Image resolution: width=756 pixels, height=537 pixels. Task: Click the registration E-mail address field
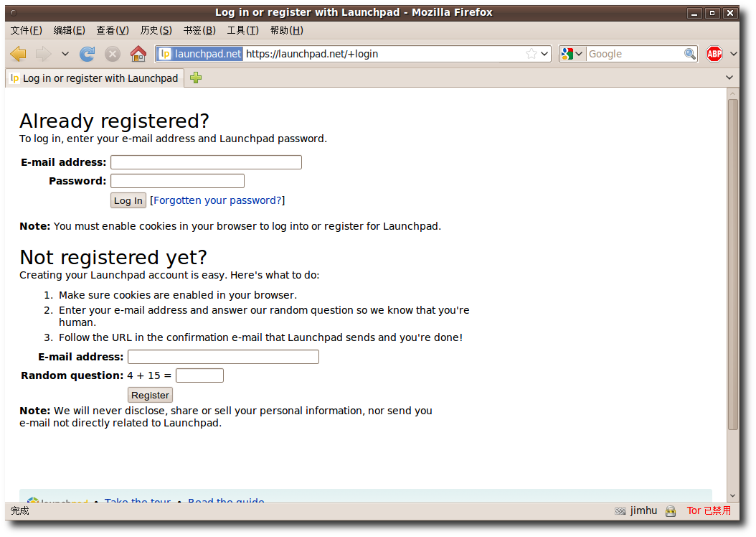223,357
